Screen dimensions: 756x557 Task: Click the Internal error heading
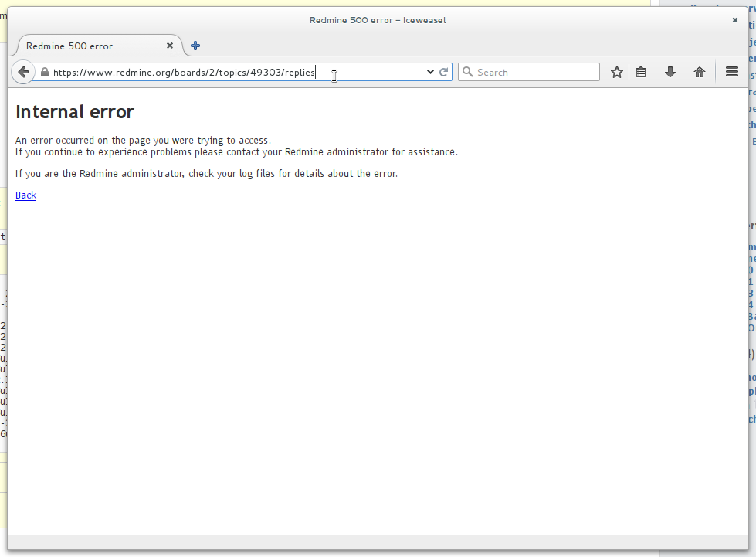[x=75, y=112]
